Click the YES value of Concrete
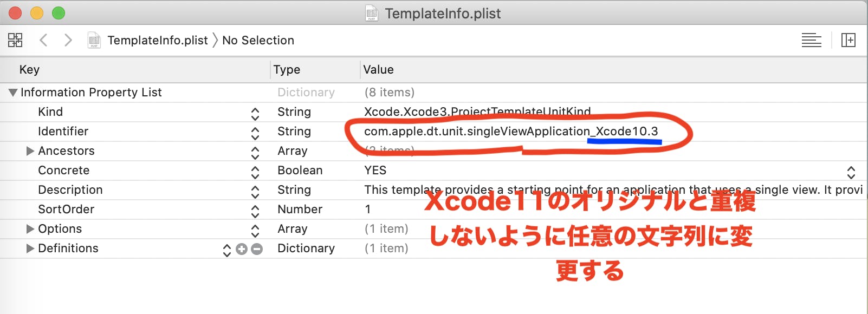 tap(375, 171)
